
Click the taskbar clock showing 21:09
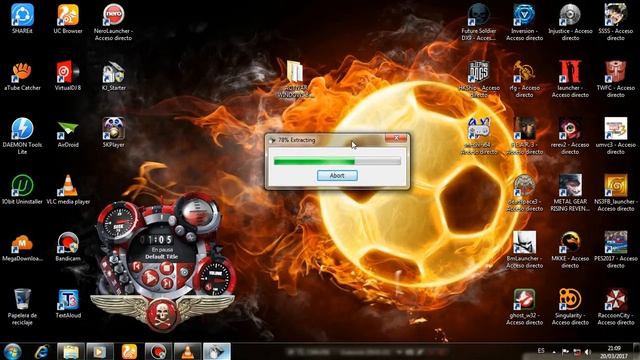614,352
